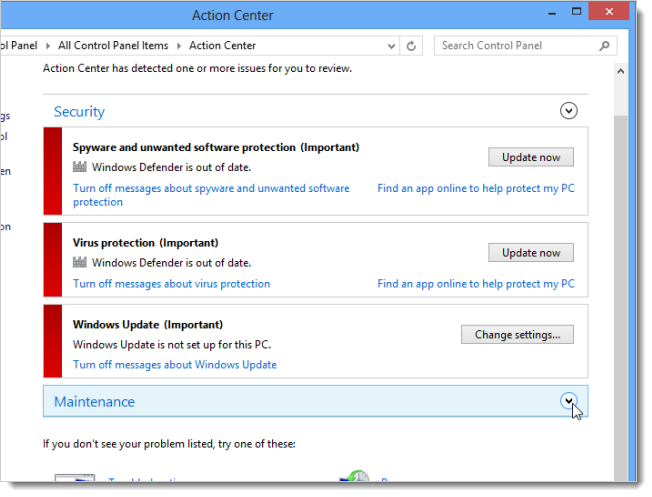Click the refresh button beside address bar
This screenshot has width=652, height=497.
point(411,46)
